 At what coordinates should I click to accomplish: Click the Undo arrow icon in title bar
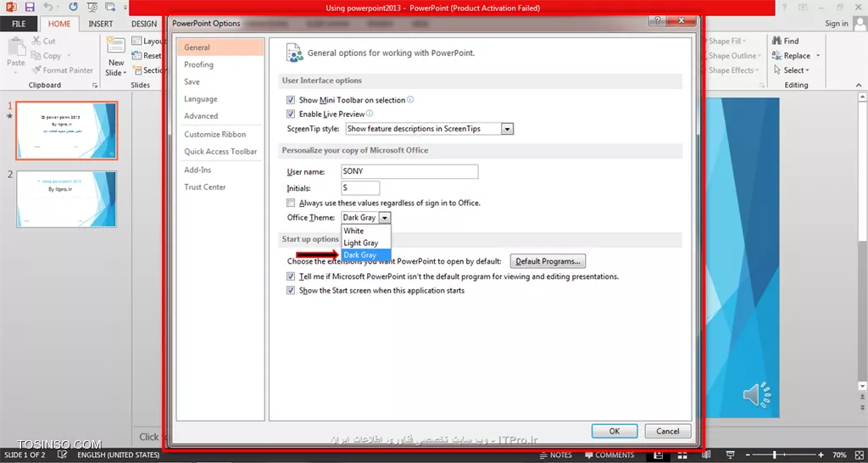[x=48, y=7]
